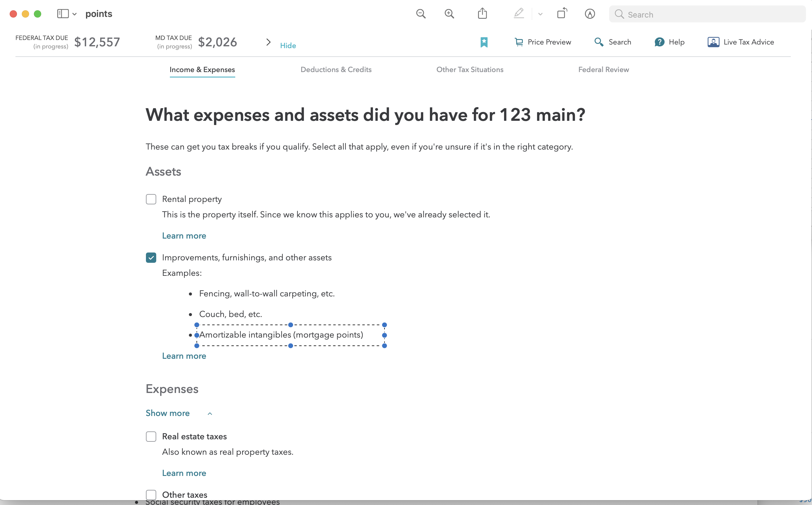
Task: Click the teal bookmark icon
Action: pos(484,42)
